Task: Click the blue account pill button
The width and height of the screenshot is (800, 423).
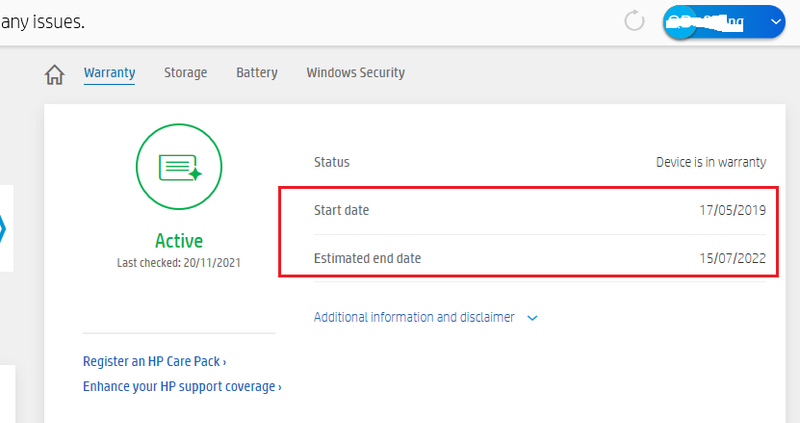Action: click(x=715, y=22)
